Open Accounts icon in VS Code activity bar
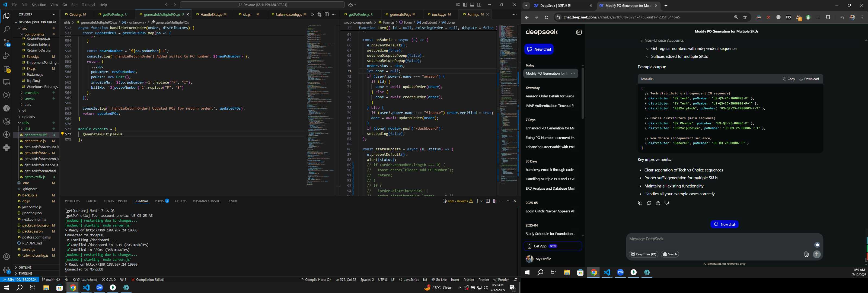The height and width of the screenshot is (293, 868). 7,257
